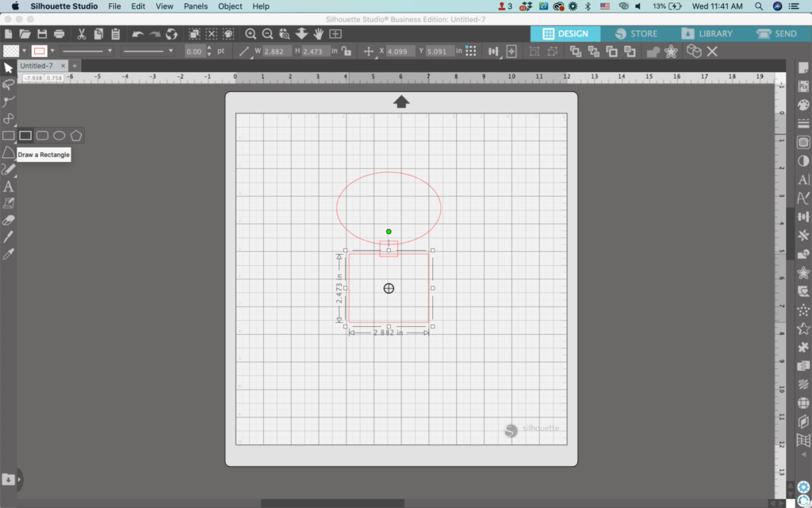The height and width of the screenshot is (508, 812).
Task: Click the Open file folder icon
Action: click(x=25, y=34)
